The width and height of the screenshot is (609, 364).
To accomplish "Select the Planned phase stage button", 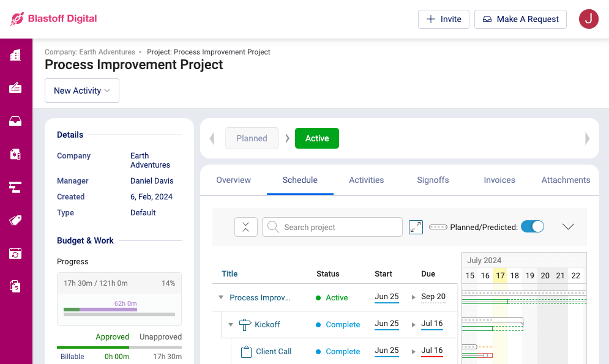I will (252, 138).
